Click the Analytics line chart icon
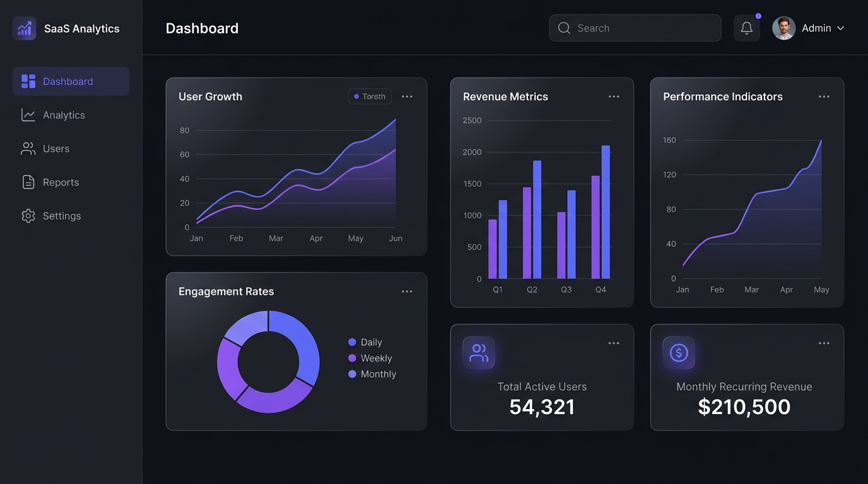 tap(28, 115)
